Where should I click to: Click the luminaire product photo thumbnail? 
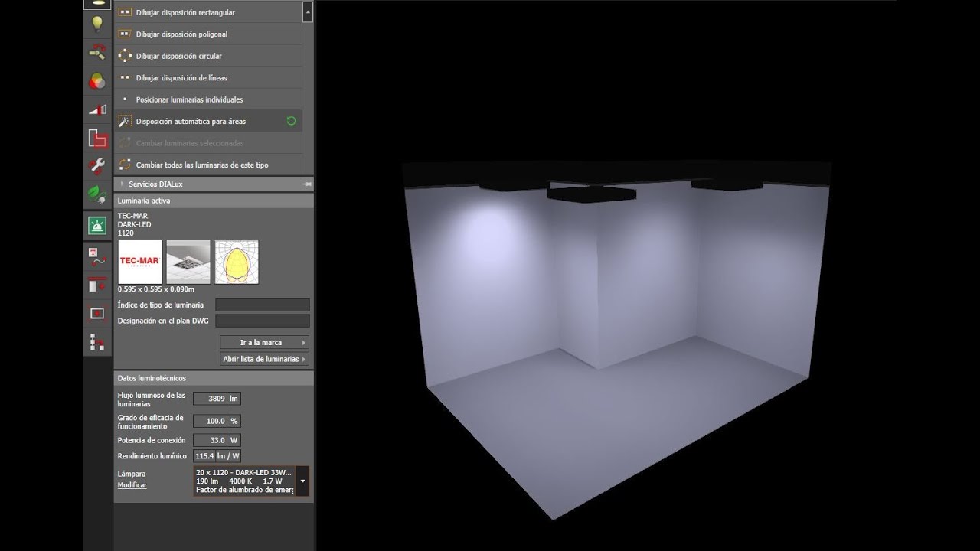tap(188, 262)
